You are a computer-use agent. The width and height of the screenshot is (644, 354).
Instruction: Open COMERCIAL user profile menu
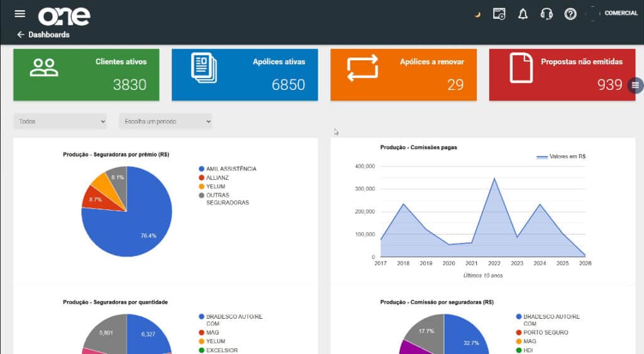click(621, 13)
